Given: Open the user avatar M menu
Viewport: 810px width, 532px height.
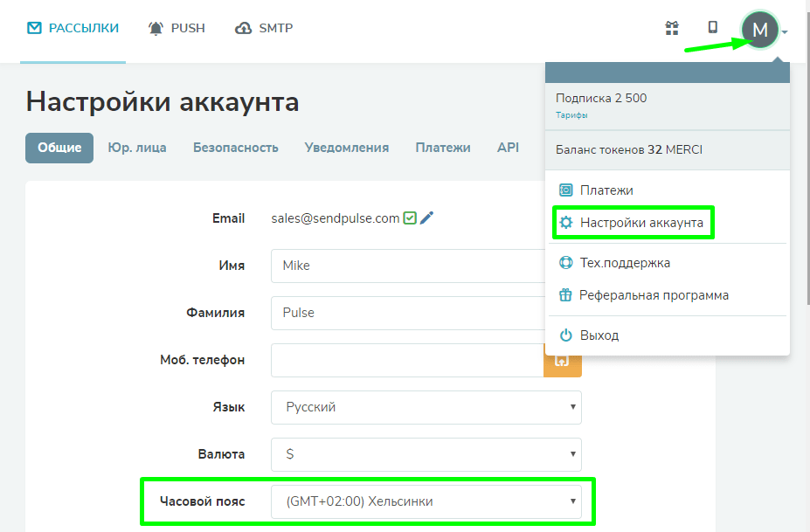Looking at the screenshot, I should pyautogui.click(x=760, y=30).
